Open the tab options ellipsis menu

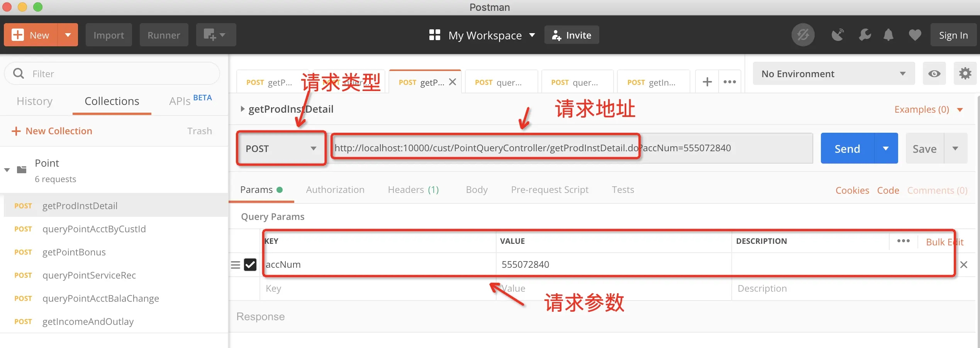click(729, 82)
